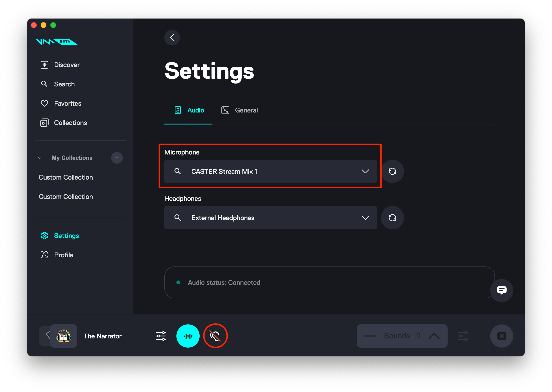Open the soundboard settings sliders icon
The height and width of the screenshot is (392, 552).
pyautogui.click(x=463, y=336)
